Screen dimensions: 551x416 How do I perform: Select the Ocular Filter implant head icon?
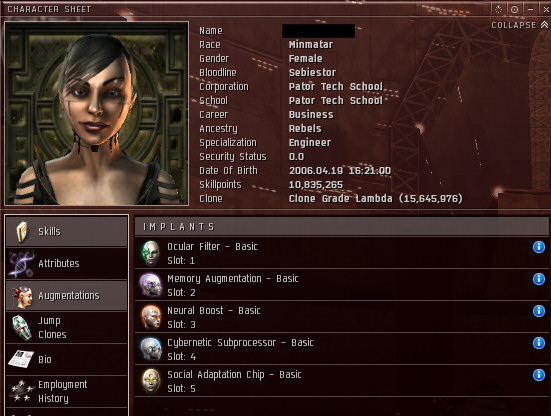pyautogui.click(x=151, y=253)
